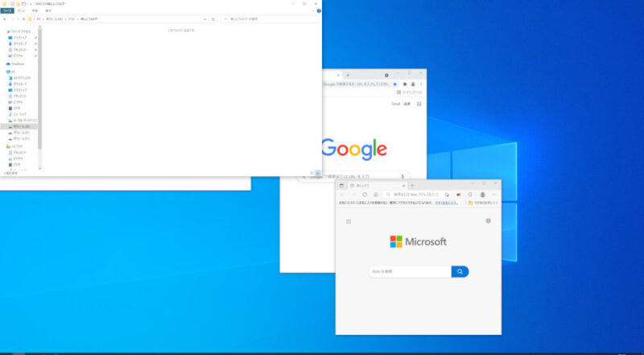Select クイック アクセス in the navigation pane
The width and height of the screenshot is (644, 355).
(19, 31)
